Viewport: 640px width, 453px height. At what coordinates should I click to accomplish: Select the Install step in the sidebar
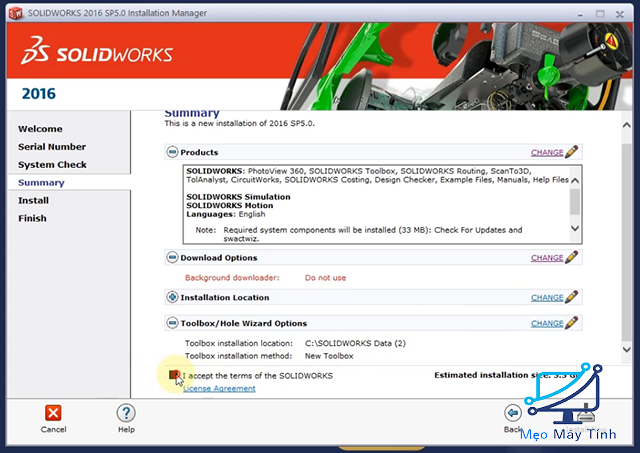(33, 201)
